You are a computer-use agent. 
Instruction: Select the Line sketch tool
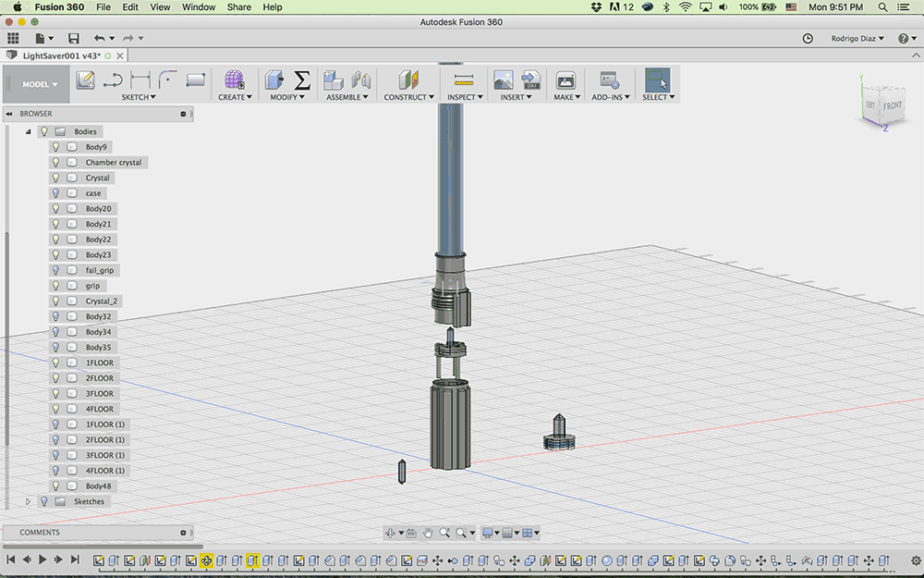coord(113,80)
